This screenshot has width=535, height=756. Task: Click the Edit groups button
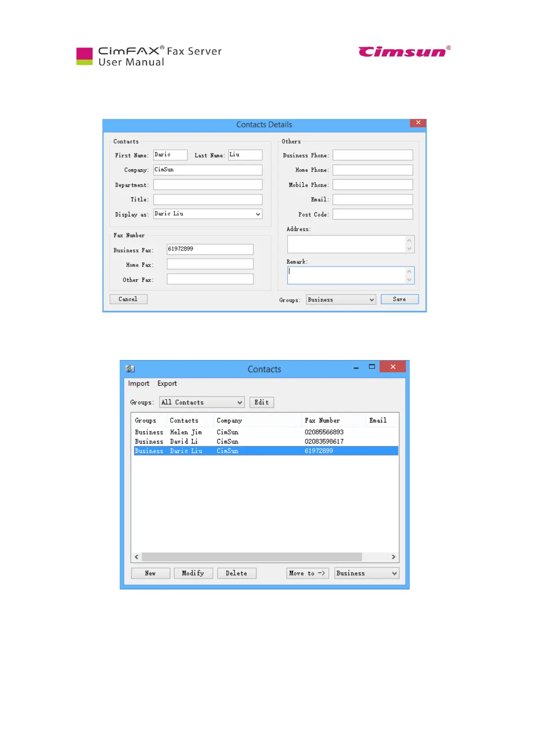[x=261, y=402]
